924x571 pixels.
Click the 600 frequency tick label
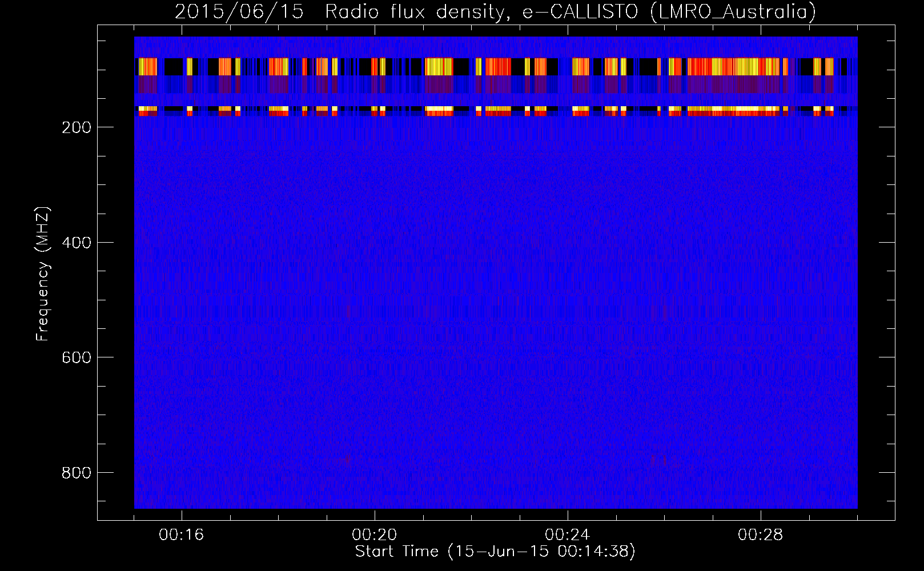77,357
